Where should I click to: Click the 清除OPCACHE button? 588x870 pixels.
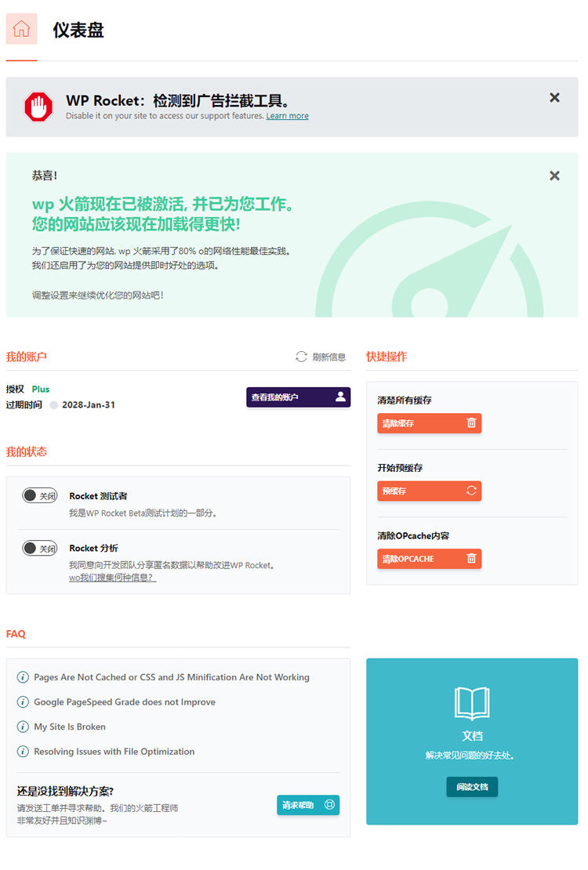click(429, 559)
